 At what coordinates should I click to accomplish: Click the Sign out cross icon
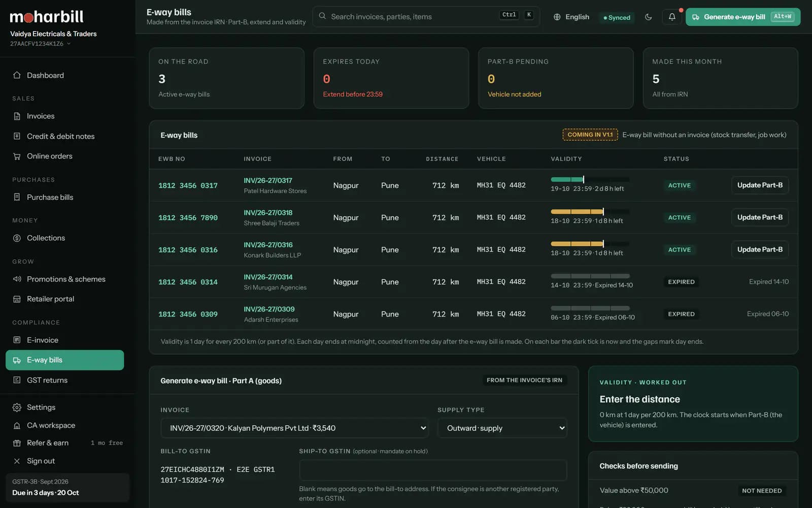[17, 461]
